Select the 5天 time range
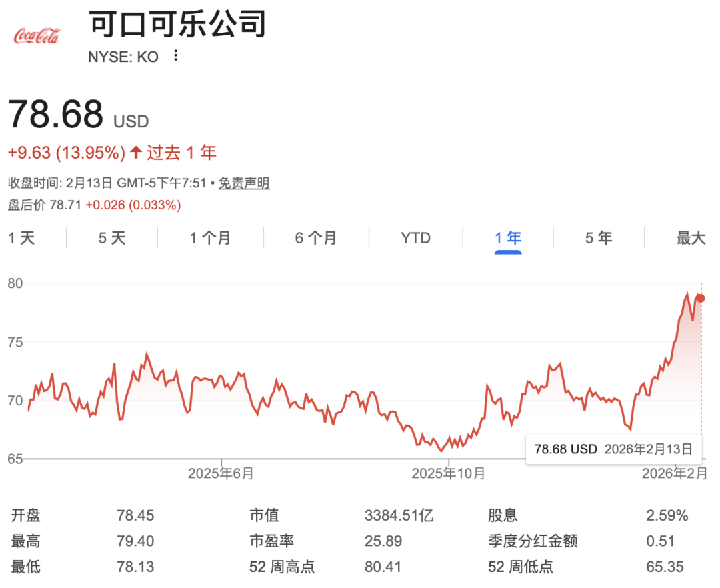 (111, 237)
